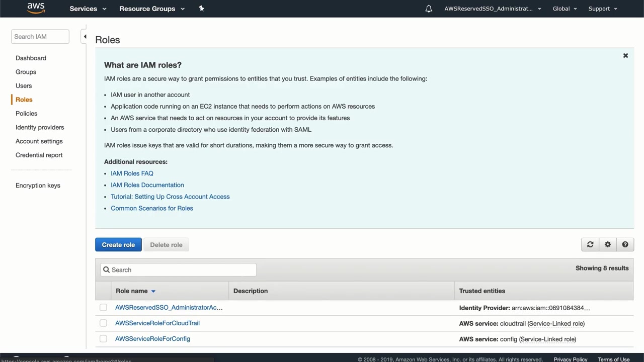Select the AWSServiceRoleForCloudTrail checkbox
Image resolution: width=644 pixels, height=362 pixels.
103,323
